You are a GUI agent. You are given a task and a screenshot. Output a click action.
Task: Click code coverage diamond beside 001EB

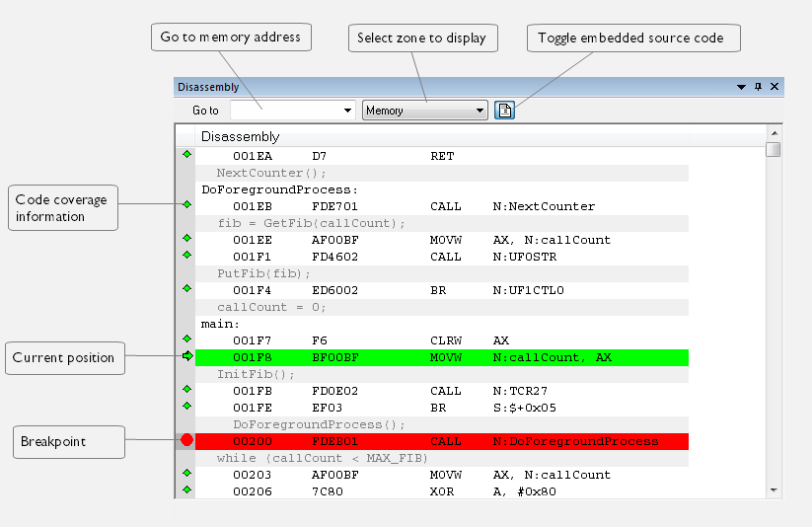click(186, 205)
